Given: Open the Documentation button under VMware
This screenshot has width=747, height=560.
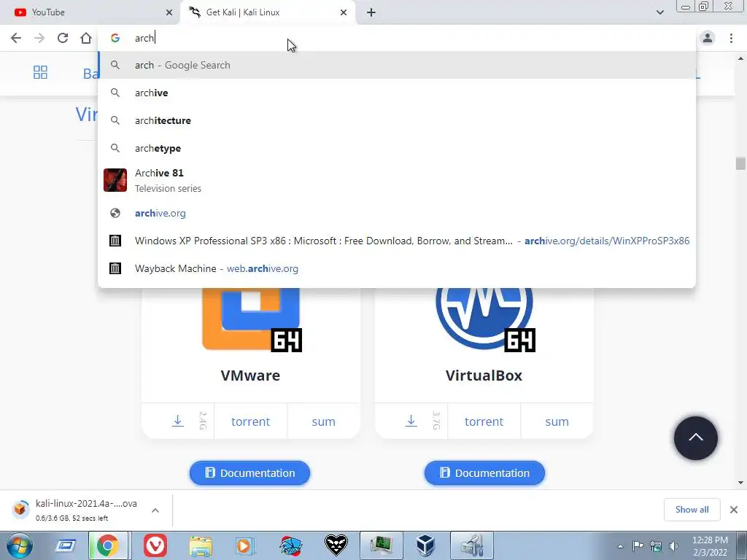Looking at the screenshot, I should coord(249,472).
